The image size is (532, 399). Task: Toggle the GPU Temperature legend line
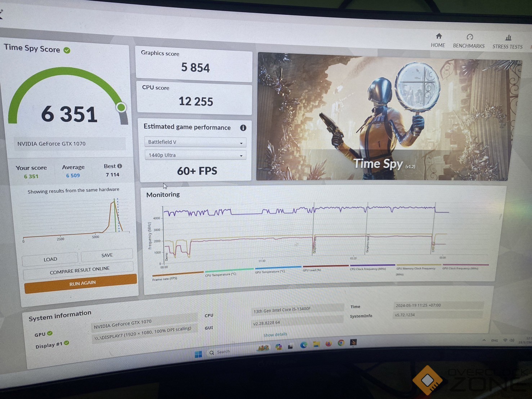(x=270, y=272)
